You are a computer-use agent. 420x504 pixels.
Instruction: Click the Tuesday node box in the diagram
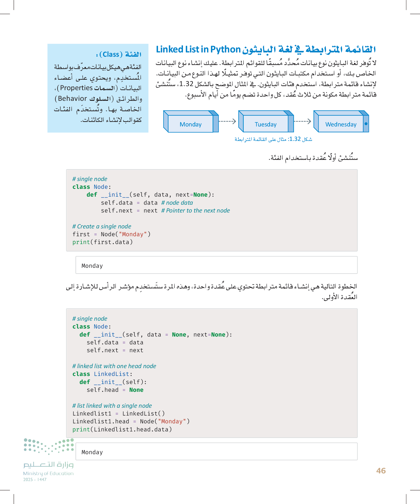pyautogui.click(x=265, y=124)
